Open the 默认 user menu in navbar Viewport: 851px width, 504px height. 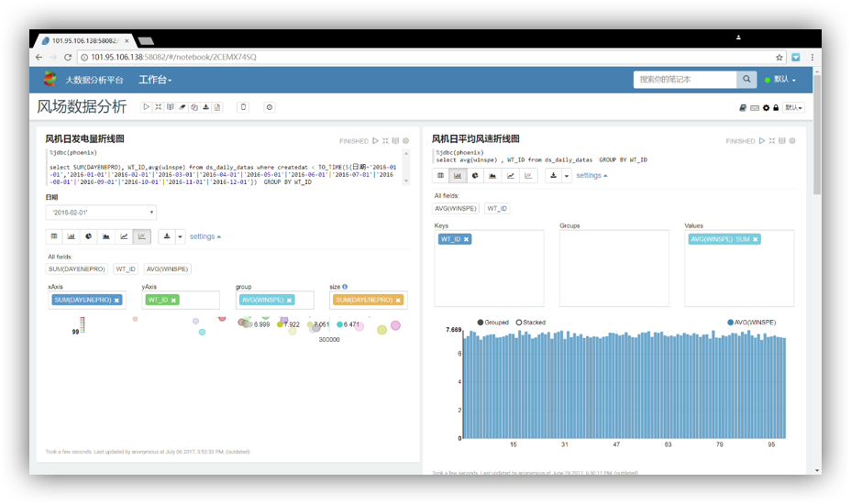[x=784, y=79]
